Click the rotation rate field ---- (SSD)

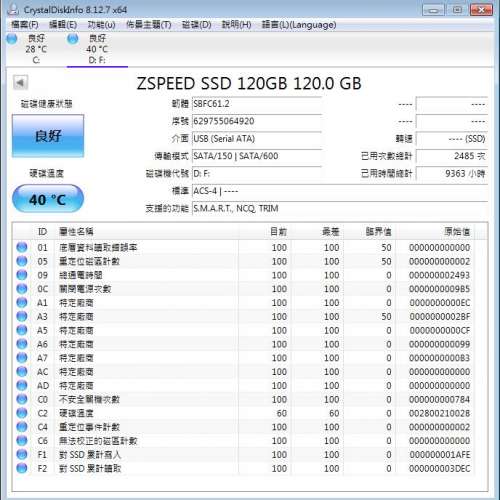(452, 139)
